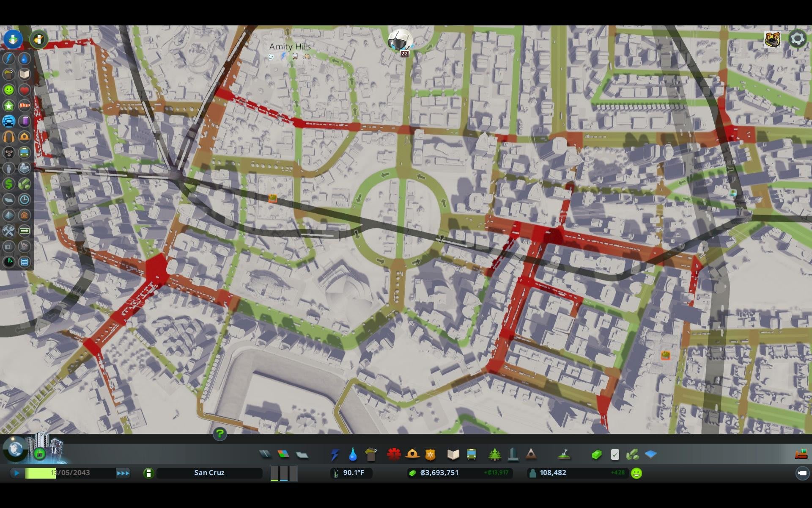Select the Fire Department build icon
Image resolution: width=812 pixels, height=508 pixels.
coord(412,455)
